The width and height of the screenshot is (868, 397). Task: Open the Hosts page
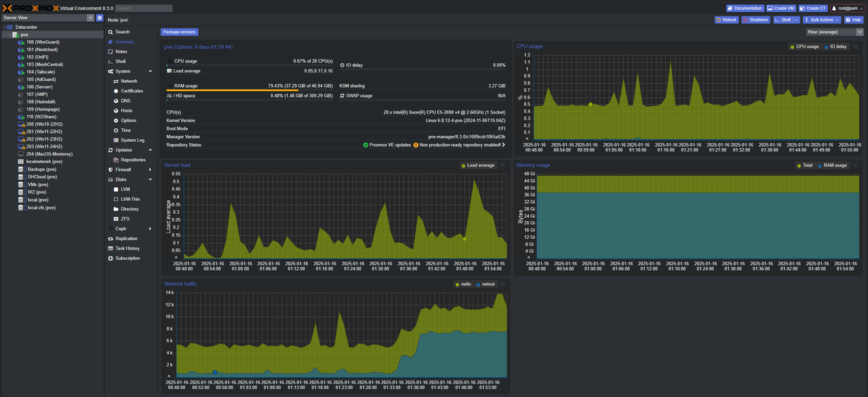coord(123,111)
